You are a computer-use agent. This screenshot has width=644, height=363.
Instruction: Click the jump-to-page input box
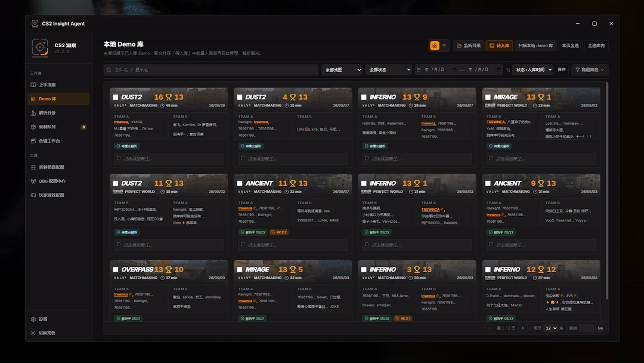pyautogui.click(x=586, y=328)
